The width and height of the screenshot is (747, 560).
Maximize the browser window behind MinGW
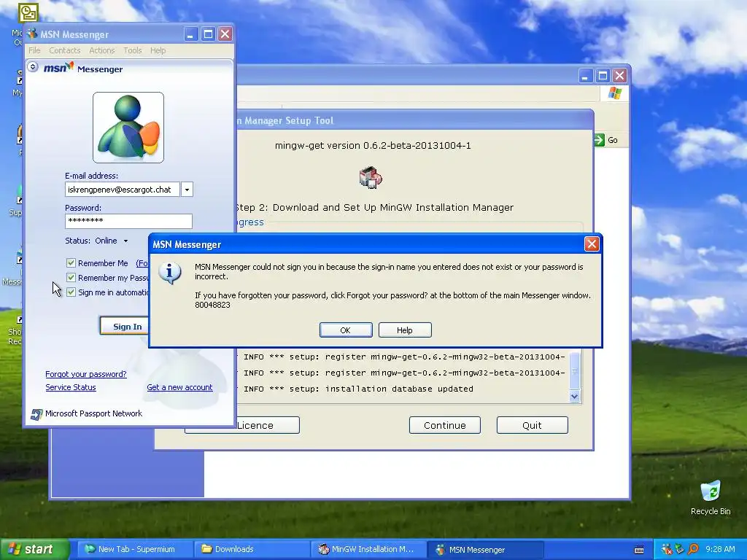coord(603,76)
